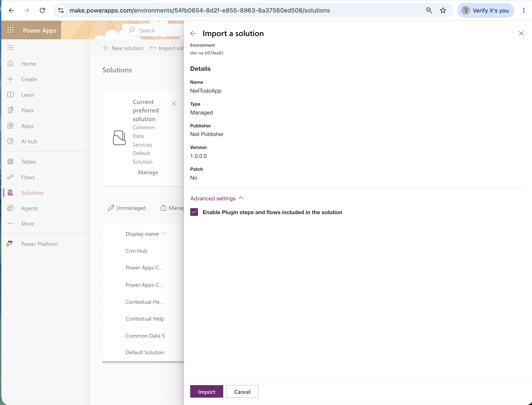
Task: Click the Flows icon in sidebar
Action: click(10, 177)
